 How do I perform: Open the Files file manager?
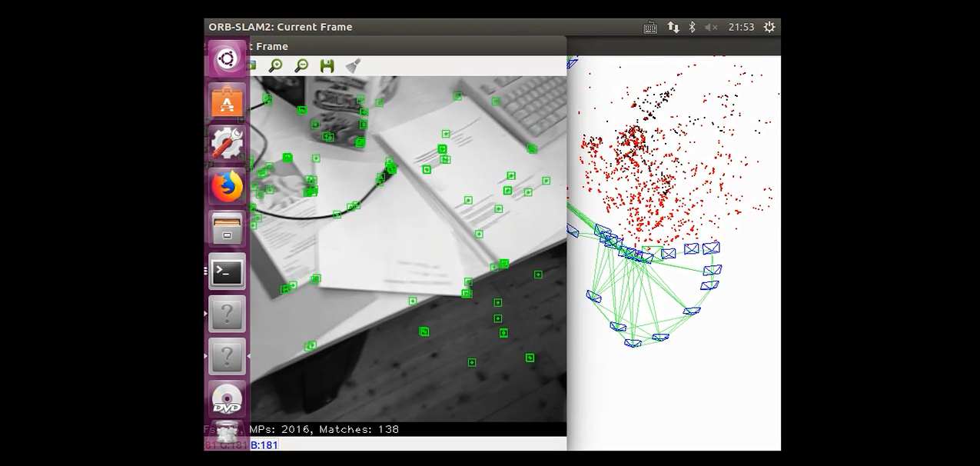[227, 228]
